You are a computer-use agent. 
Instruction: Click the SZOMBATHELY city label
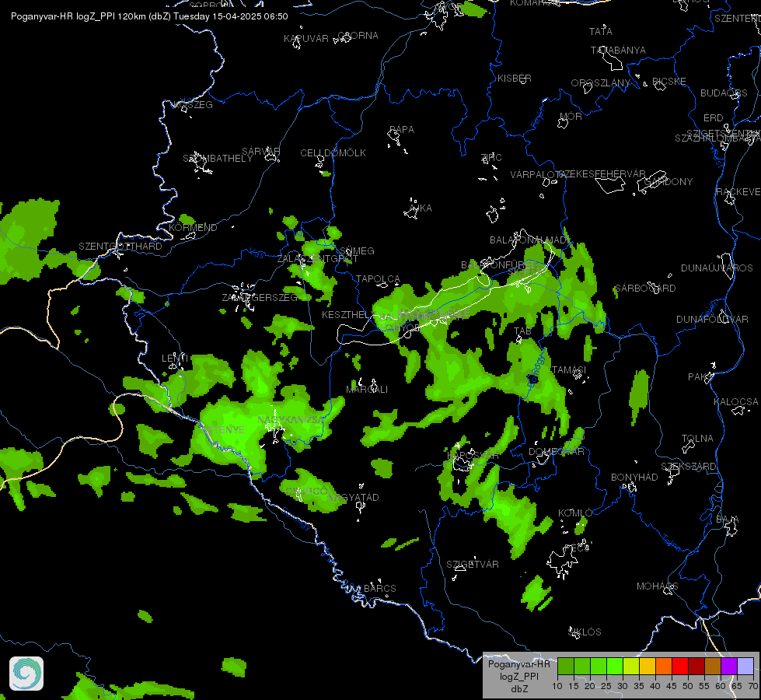click(x=218, y=159)
